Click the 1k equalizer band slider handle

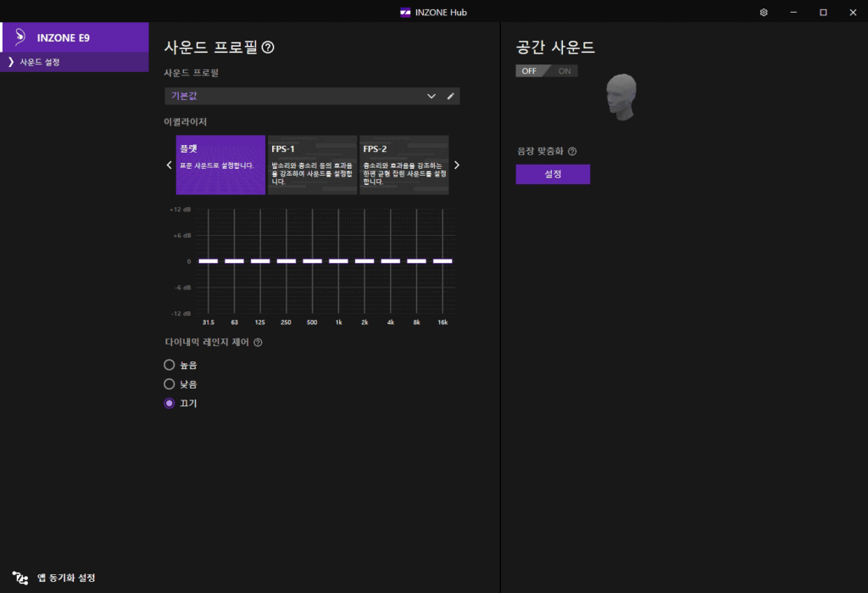[338, 261]
